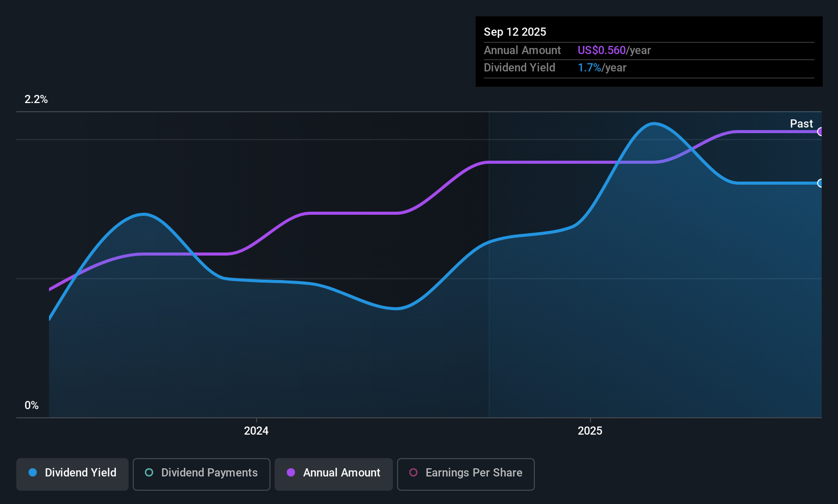838x504 pixels.
Task: Select the purple Annual Amount endpoint marker
Action: pos(821,132)
